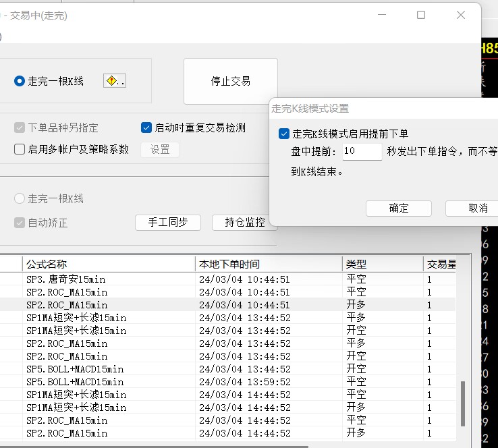Click the 类型 column header
Viewport: 498px width, 448px height.
383,264
